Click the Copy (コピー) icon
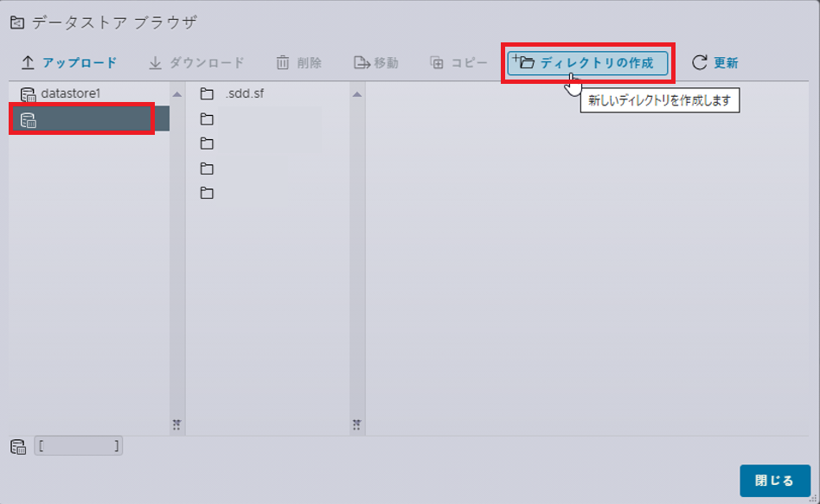 tap(437, 63)
